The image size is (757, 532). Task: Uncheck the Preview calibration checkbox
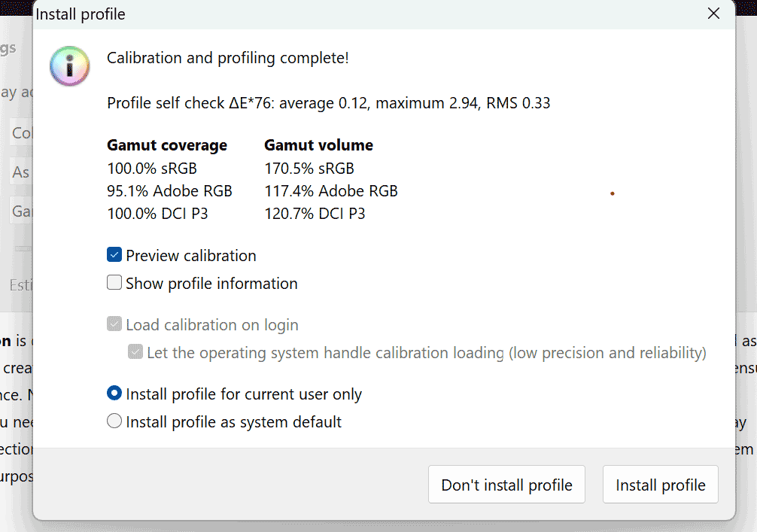(114, 254)
